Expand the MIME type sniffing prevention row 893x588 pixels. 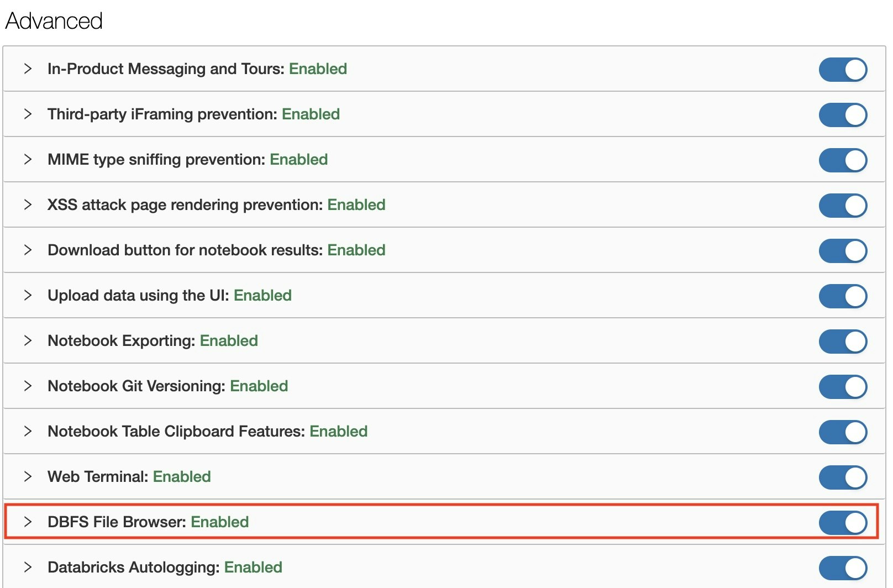click(28, 159)
